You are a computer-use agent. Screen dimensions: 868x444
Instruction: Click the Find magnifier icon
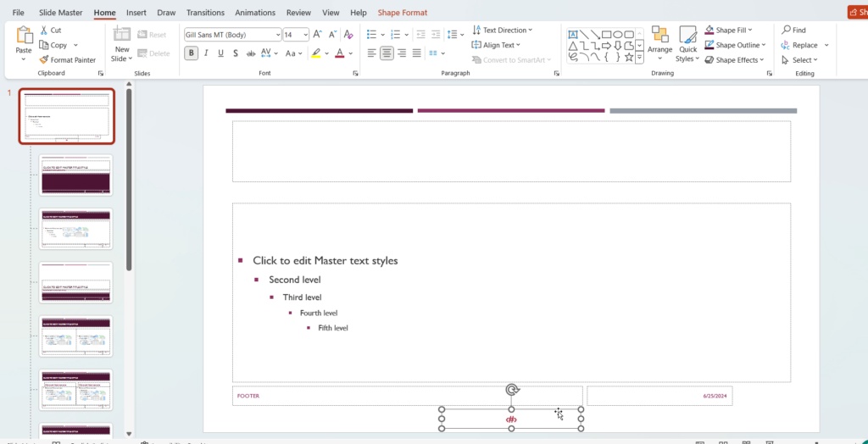pyautogui.click(x=787, y=30)
